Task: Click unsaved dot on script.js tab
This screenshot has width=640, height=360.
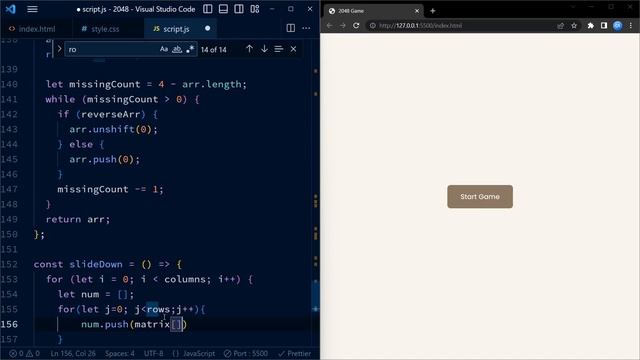Action: click(208, 28)
